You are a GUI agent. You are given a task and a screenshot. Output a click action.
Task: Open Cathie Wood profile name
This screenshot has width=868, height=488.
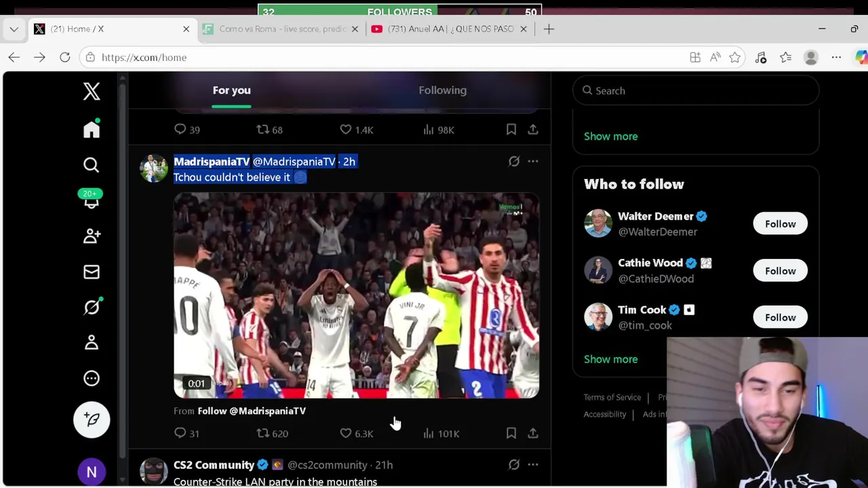coord(650,263)
